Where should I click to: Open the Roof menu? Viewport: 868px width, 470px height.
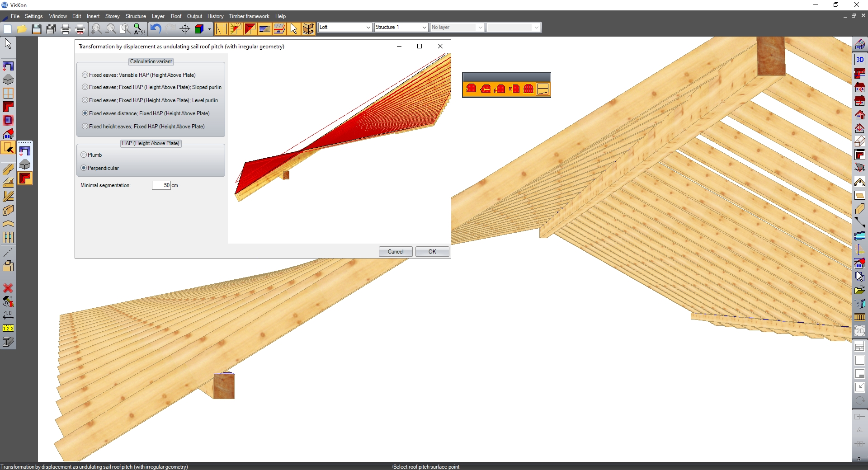coord(176,16)
